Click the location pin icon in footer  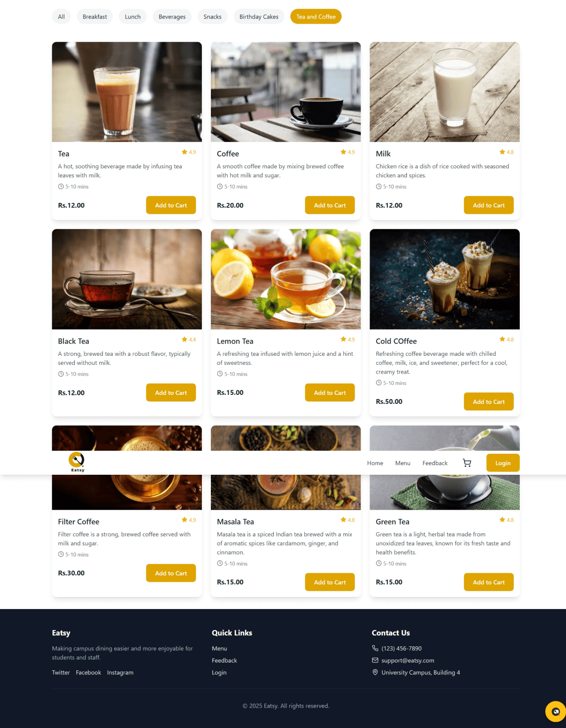tap(375, 672)
